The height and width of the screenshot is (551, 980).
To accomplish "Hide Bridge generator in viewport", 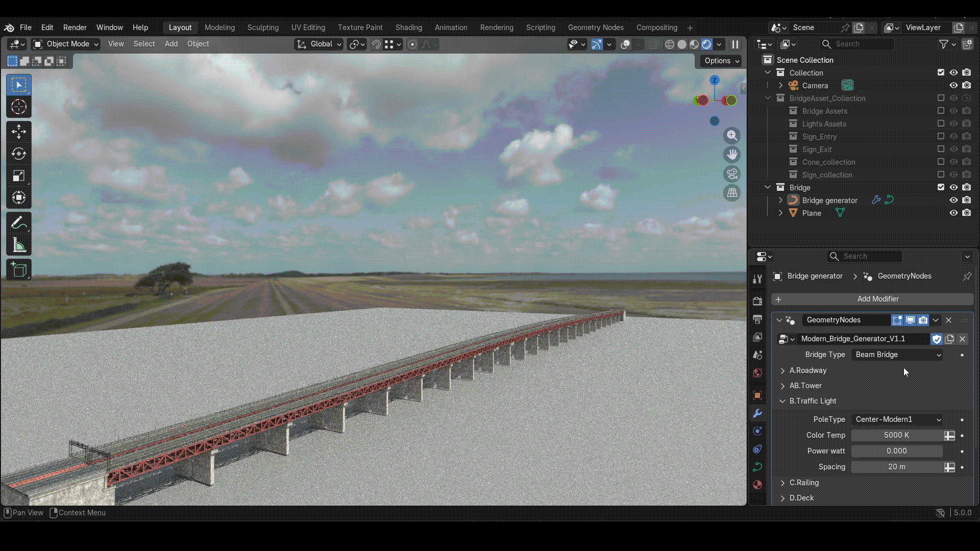I will pos(953,200).
